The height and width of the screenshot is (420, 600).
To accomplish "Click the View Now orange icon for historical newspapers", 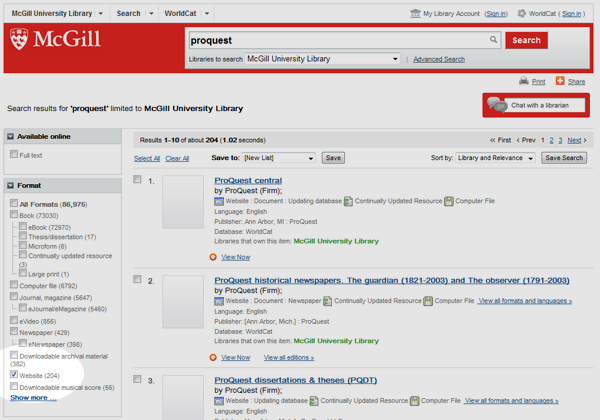I will [213, 357].
